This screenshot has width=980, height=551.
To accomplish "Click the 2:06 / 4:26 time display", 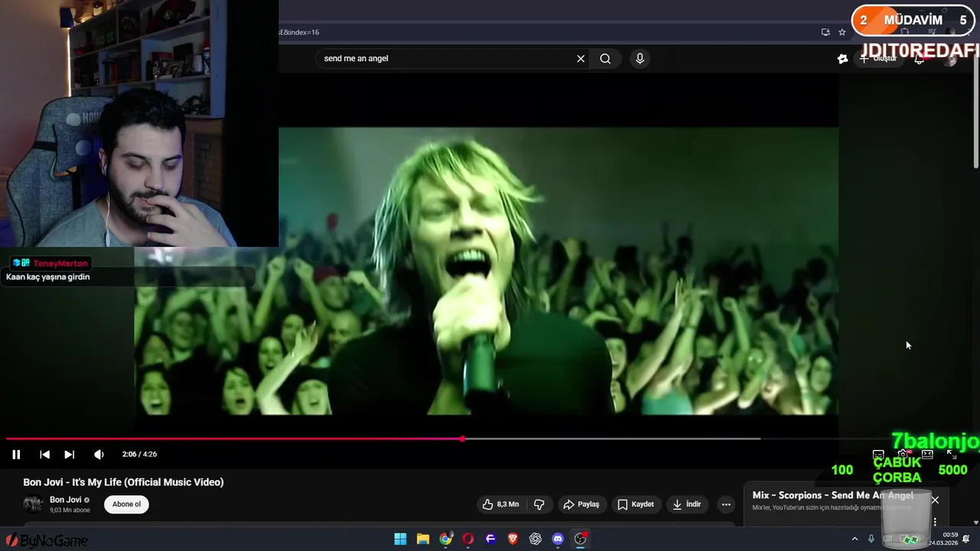I will tap(139, 455).
